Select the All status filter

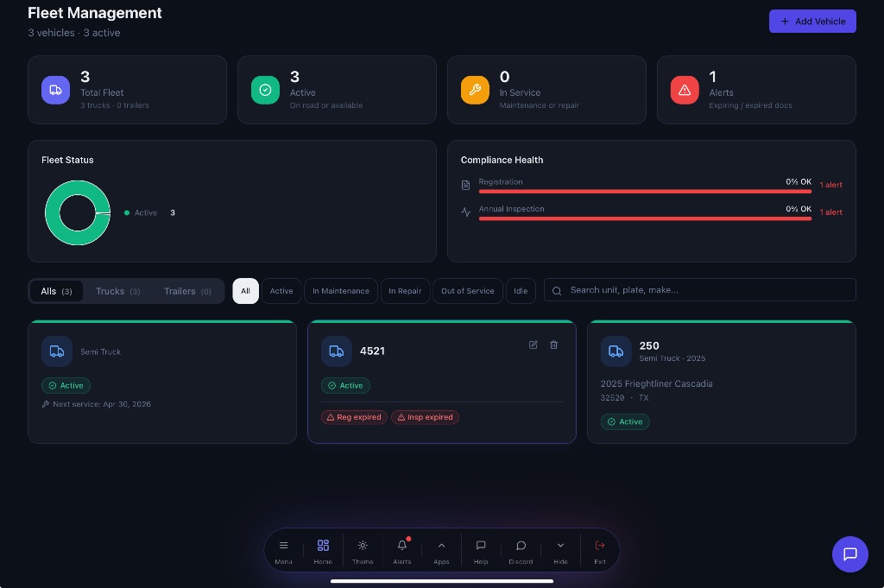coord(246,291)
